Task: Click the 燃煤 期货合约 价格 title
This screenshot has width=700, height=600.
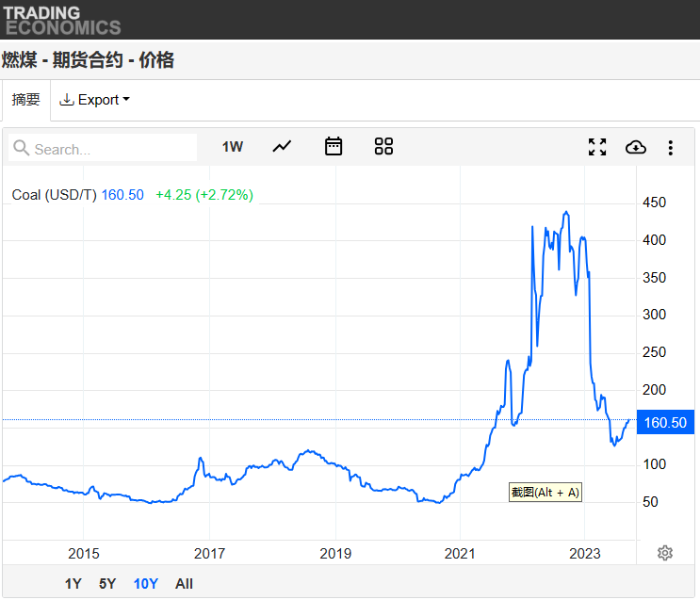Action: pos(88,60)
